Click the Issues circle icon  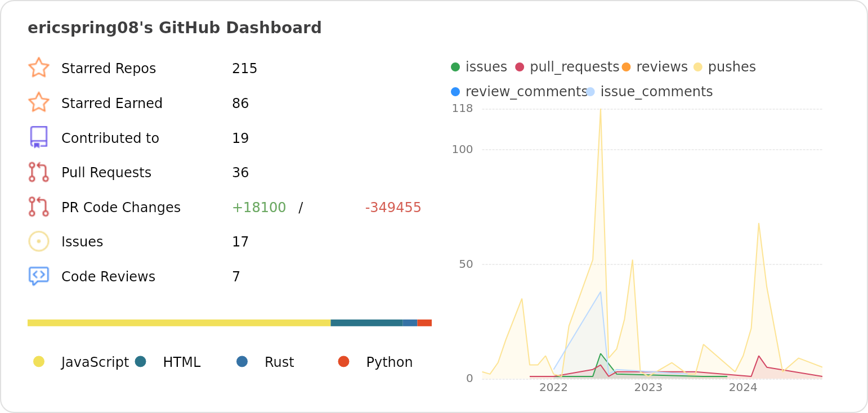(x=39, y=241)
